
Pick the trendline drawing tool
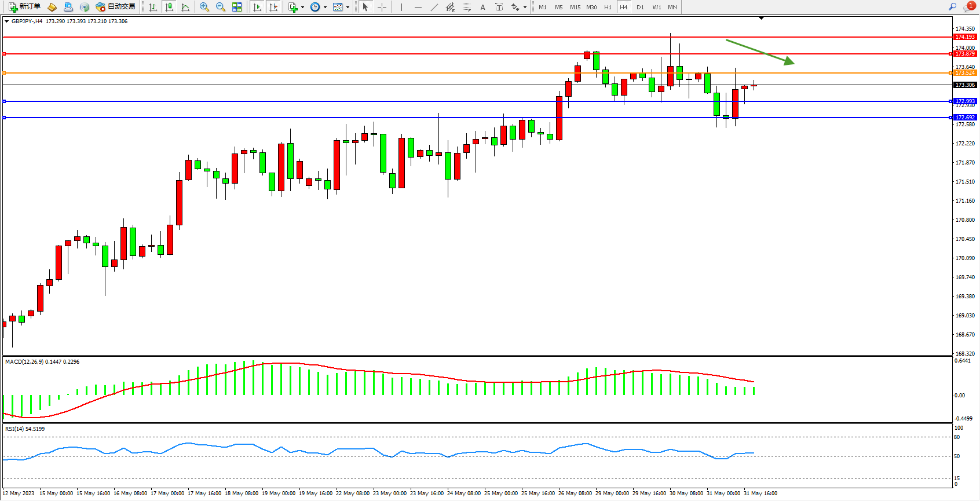[x=434, y=7]
